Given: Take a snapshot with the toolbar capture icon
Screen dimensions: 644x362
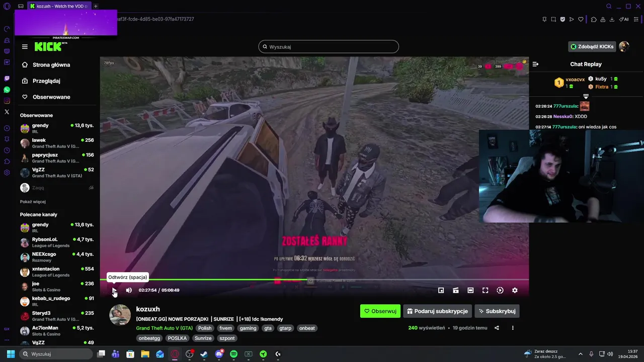Looking at the screenshot, I should pos(553,19).
